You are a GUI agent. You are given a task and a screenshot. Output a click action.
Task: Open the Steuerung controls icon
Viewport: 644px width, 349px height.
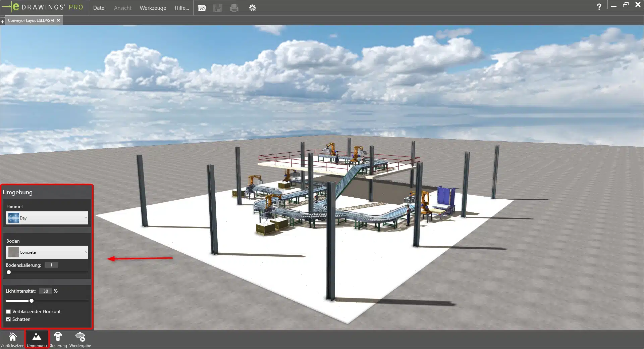[58, 337]
